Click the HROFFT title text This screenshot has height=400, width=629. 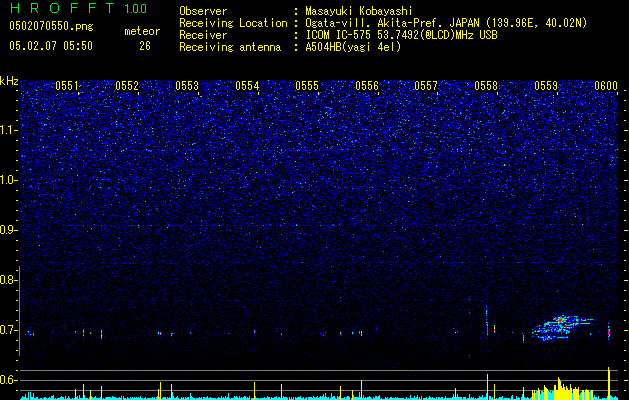62,8
